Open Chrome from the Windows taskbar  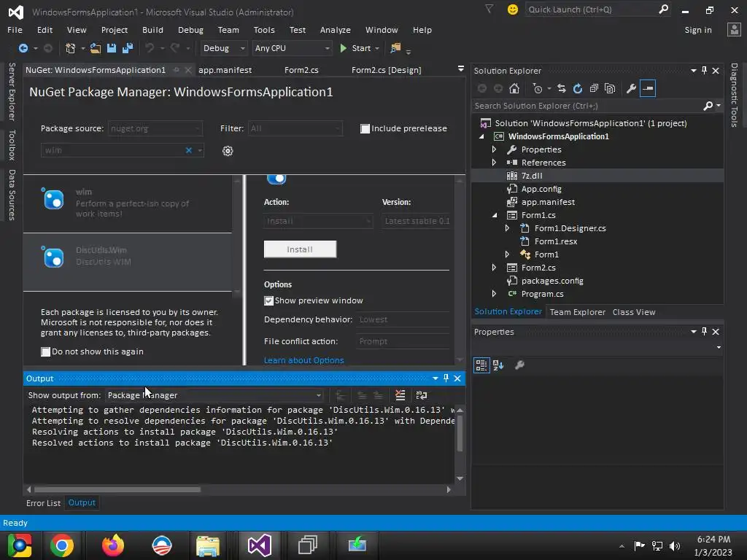point(62,545)
